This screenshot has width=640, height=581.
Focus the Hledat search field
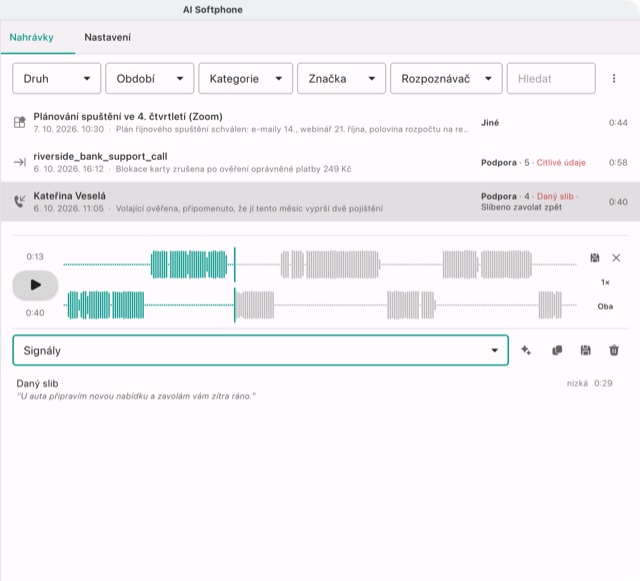click(x=551, y=78)
